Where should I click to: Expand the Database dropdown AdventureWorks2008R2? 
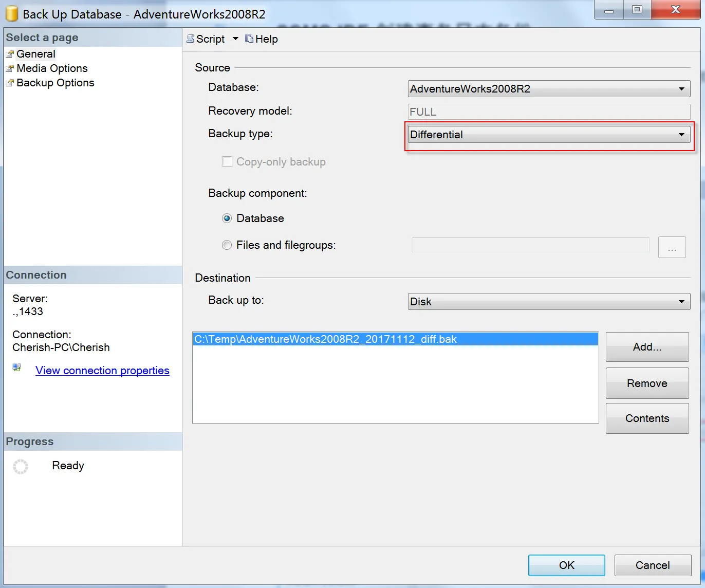pos(681,89)
